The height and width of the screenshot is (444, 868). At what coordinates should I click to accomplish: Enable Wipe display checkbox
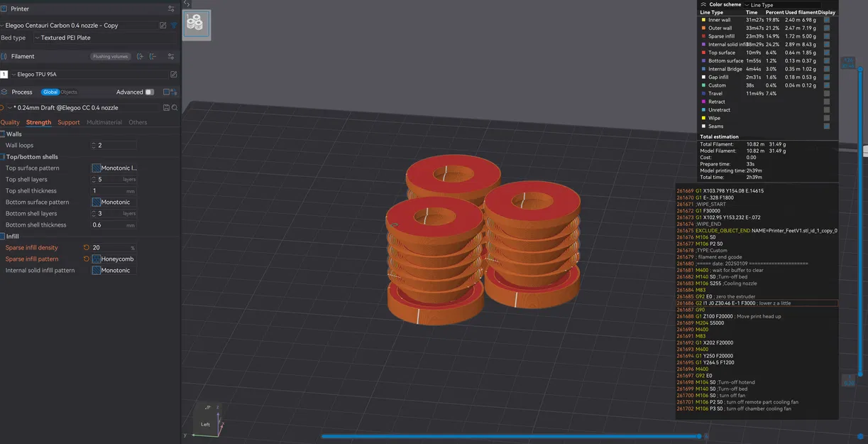point(827,118)
